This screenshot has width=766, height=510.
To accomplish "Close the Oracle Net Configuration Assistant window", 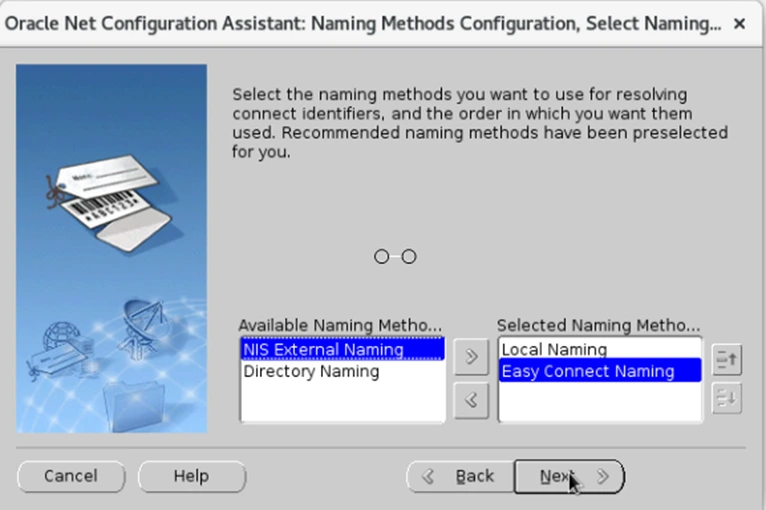I will click(739, 23).
